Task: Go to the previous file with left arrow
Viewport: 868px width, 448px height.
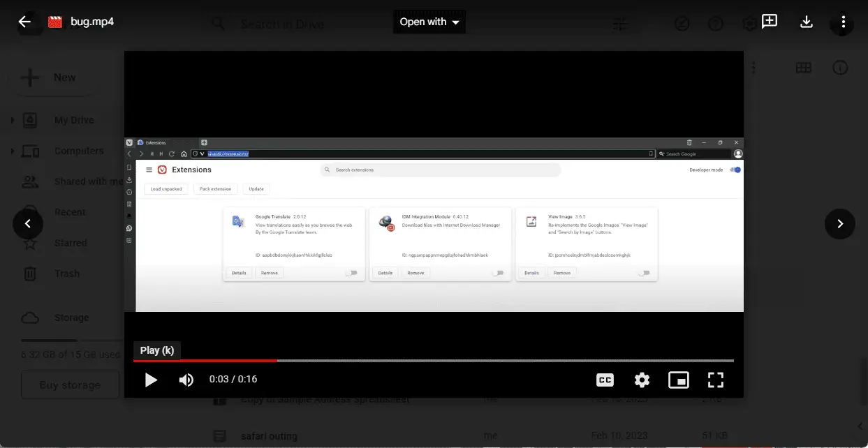Action: (x=28, y=224)
